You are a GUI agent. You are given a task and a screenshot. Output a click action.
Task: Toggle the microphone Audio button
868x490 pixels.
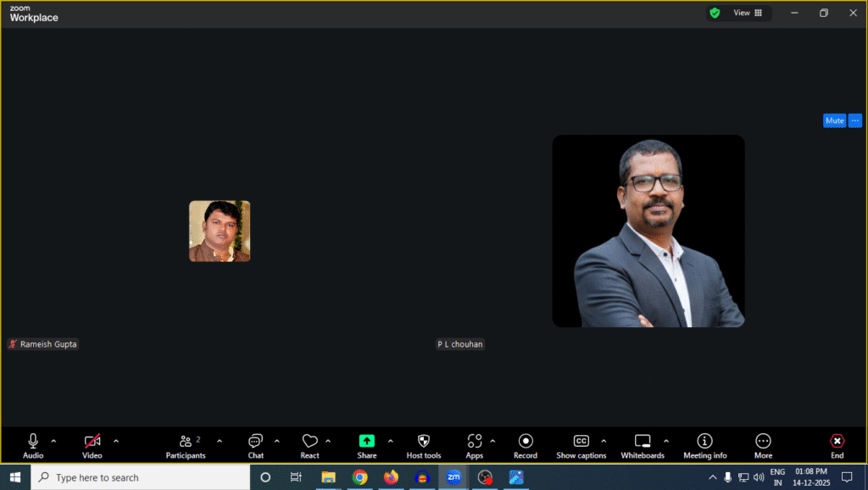(x=33, y=446)
